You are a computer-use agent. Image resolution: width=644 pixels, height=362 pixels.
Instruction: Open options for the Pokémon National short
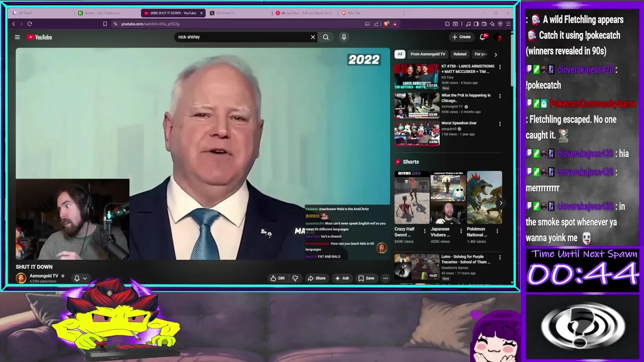tap(497, 231)
